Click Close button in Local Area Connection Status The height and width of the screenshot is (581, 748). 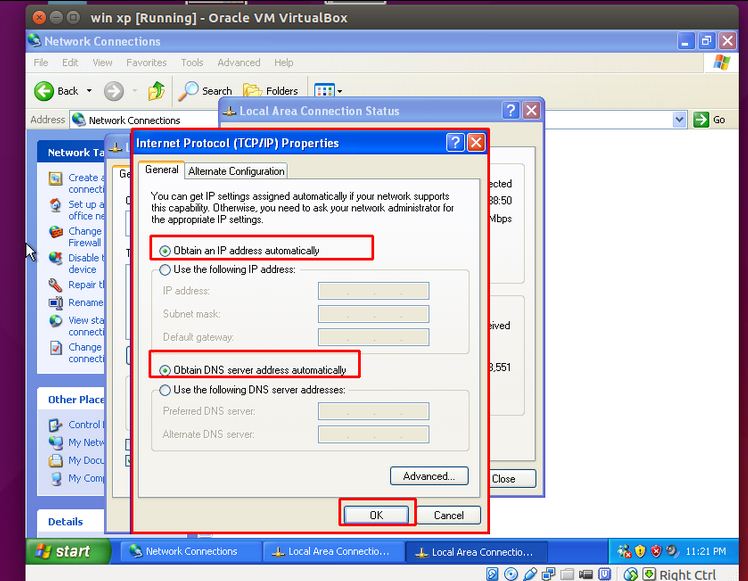(513, 478)
